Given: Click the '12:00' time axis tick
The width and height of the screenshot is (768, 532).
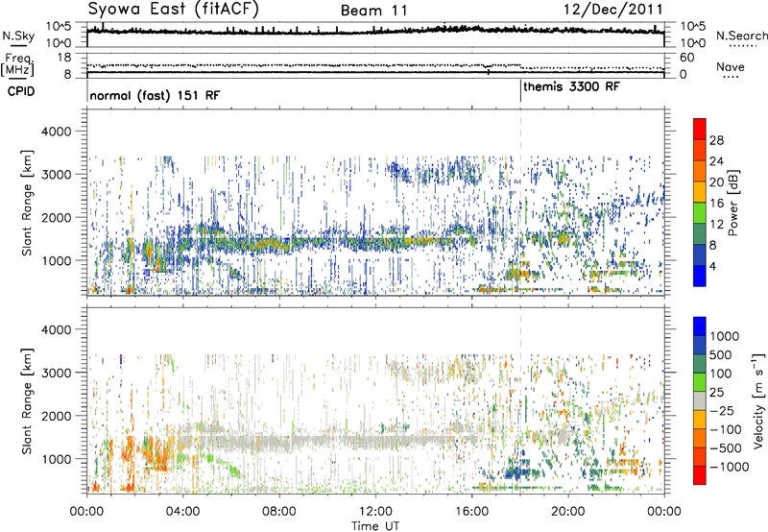Looking at the screenshot, I should [375, 512].
